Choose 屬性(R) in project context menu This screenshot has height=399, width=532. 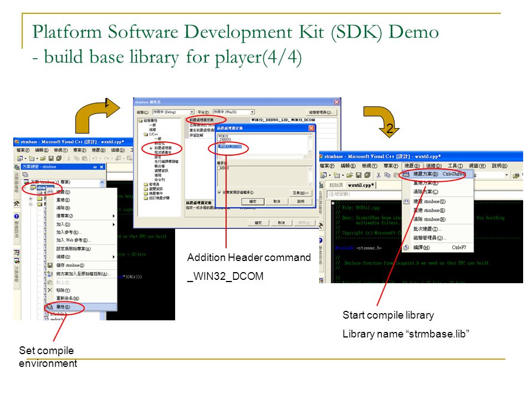(81, 306)
